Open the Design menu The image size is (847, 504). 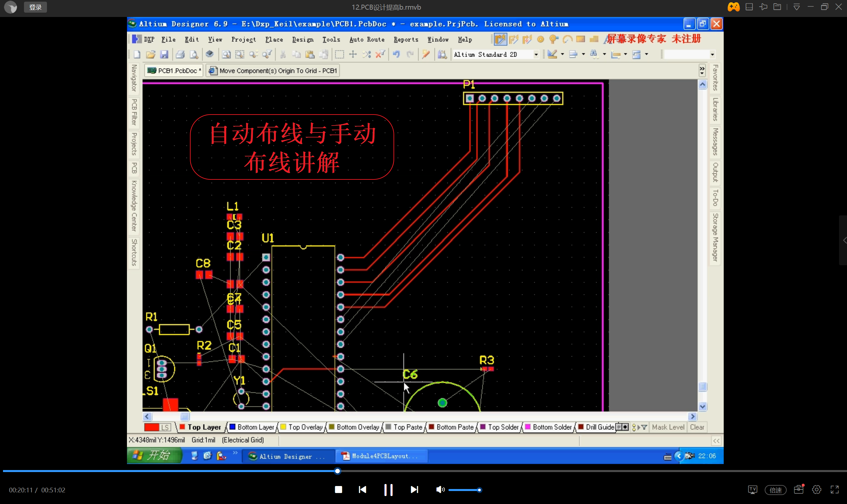(303, 39)
